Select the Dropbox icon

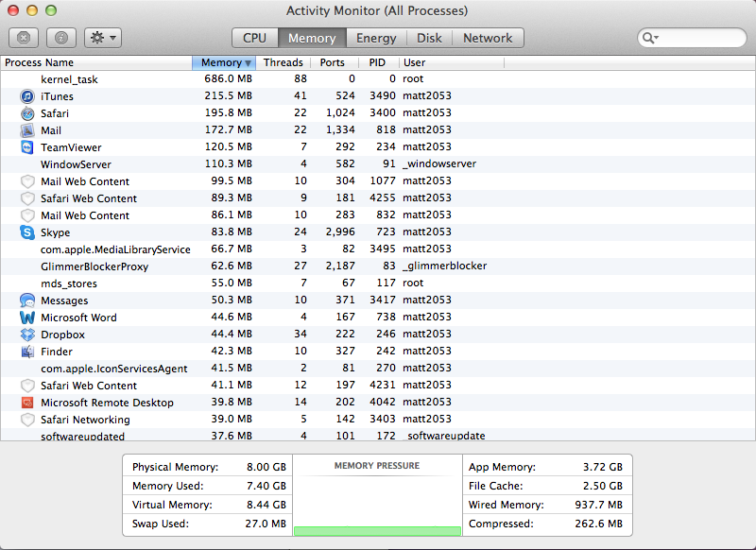click(x=27, y=334)
